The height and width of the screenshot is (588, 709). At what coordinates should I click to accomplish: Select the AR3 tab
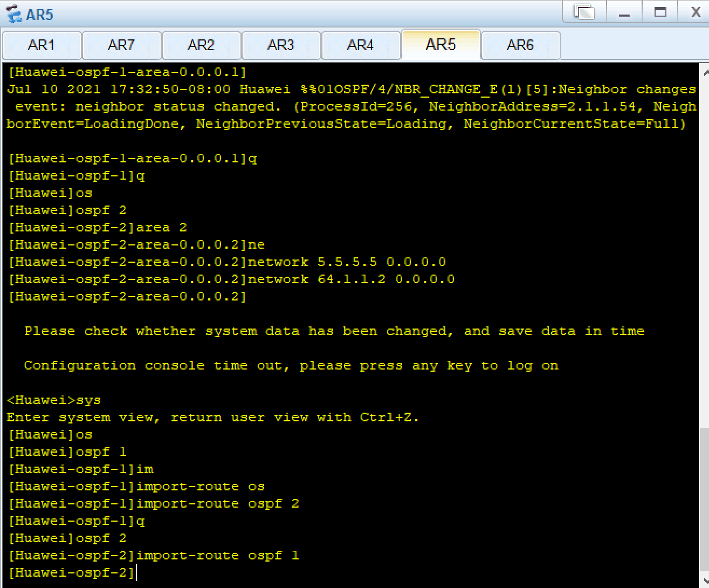(281, 45)
